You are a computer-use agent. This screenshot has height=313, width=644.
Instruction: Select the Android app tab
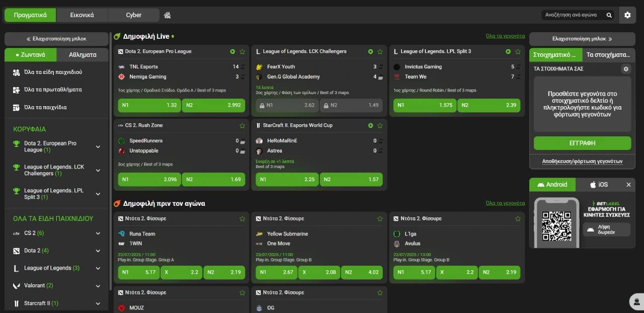tap(552, 185)
